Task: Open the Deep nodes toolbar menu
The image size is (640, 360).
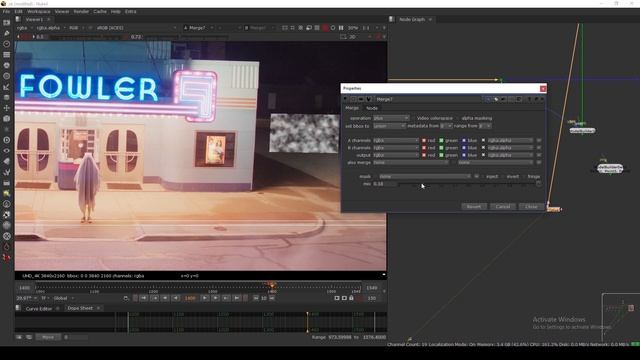Action: tap(7, 140)
